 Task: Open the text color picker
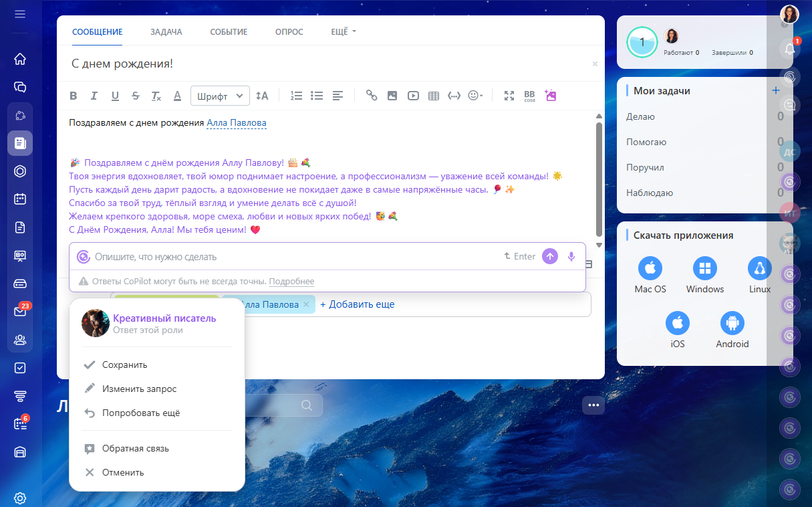click(x=177, y=96)
